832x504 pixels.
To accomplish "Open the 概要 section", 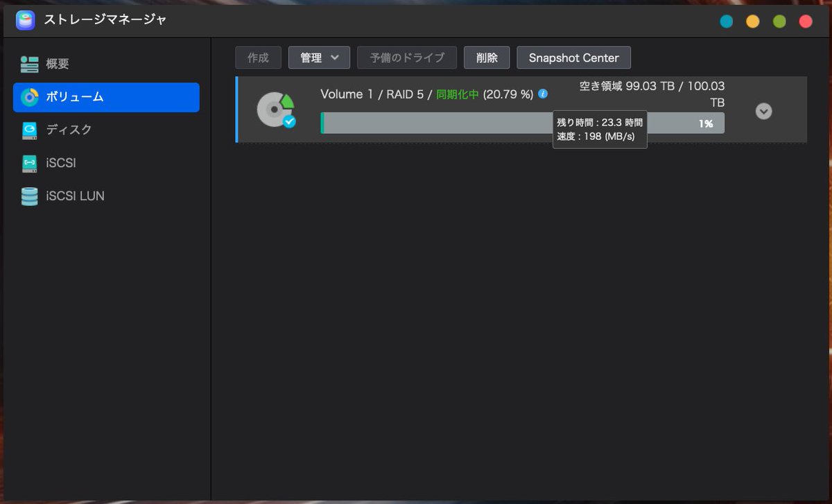I will point(106,64).
